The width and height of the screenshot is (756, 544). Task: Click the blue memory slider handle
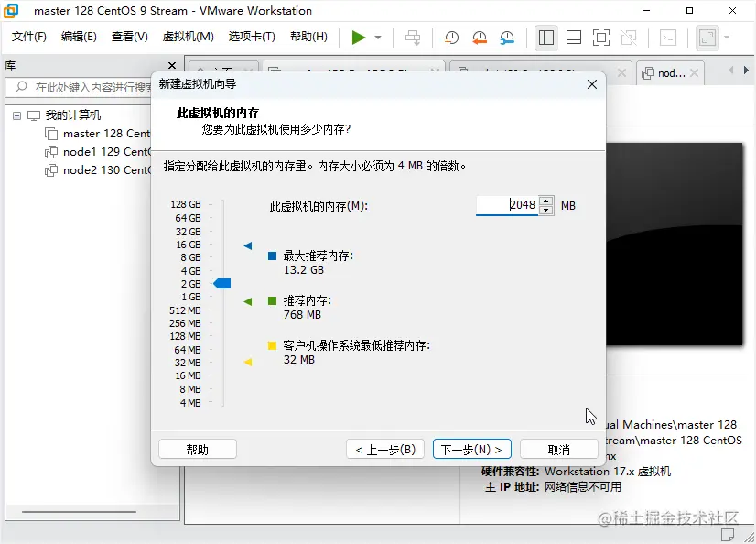[222, 284]
